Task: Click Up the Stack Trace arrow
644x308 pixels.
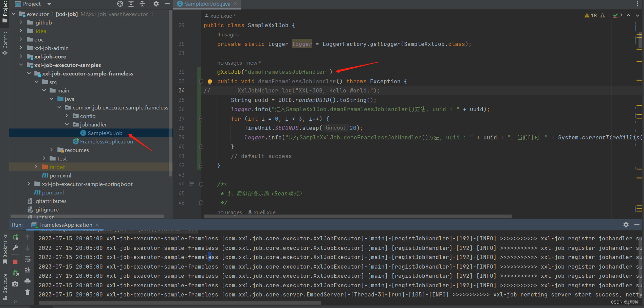Action: pos(27,237)
